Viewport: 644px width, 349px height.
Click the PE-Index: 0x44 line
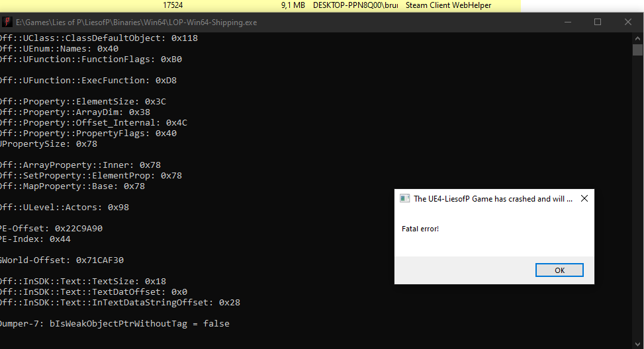35,239
